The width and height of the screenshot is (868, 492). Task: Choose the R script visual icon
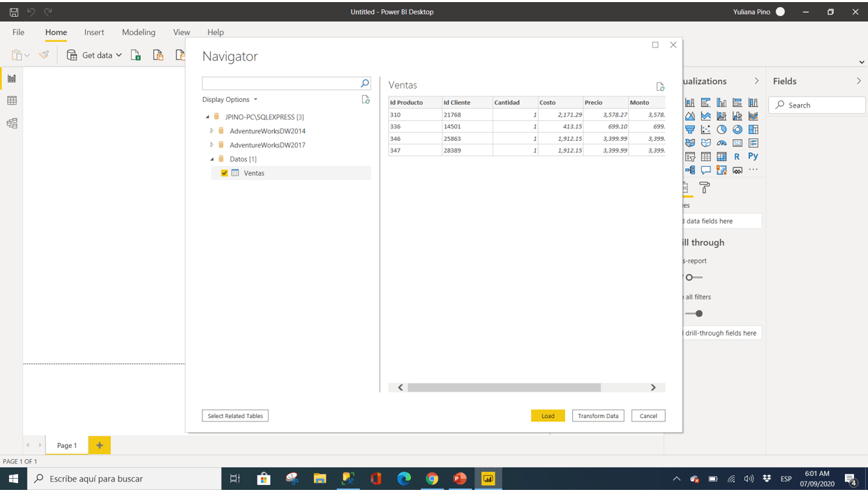coord(738,156)
